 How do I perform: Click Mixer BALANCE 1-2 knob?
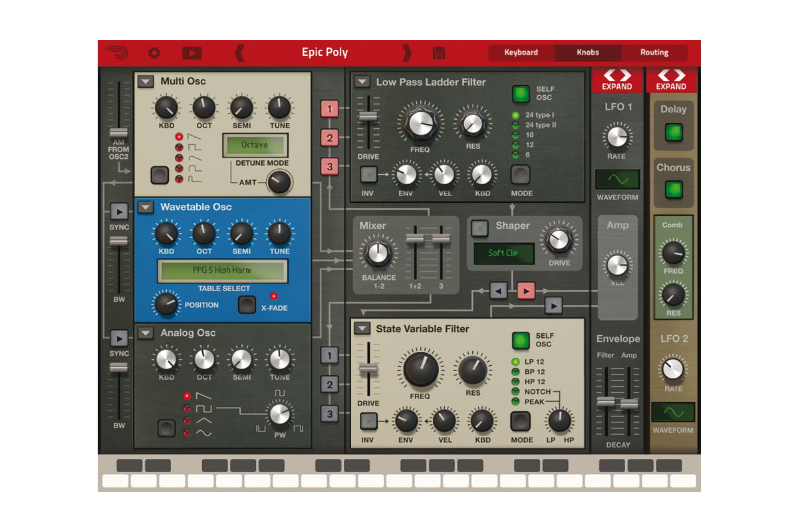[378, 253]
